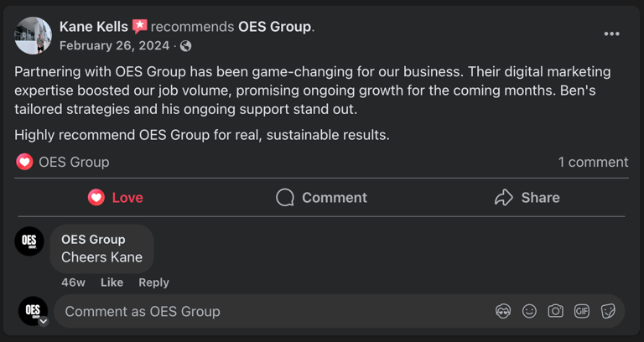The height and width of the screenshot is (342, 644).
Task: Expand the 1 comment count
Action: [593, 162]
